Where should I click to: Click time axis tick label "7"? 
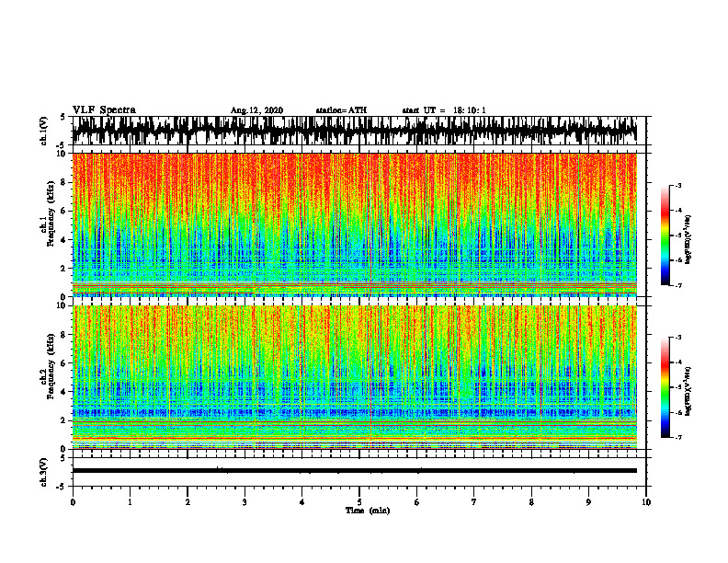[474, 502]
